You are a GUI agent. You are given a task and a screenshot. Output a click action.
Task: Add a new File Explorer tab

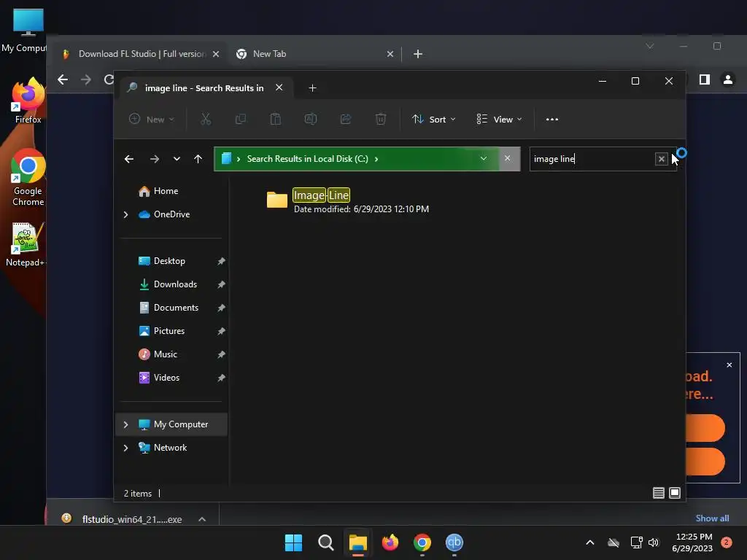[312, 88]
